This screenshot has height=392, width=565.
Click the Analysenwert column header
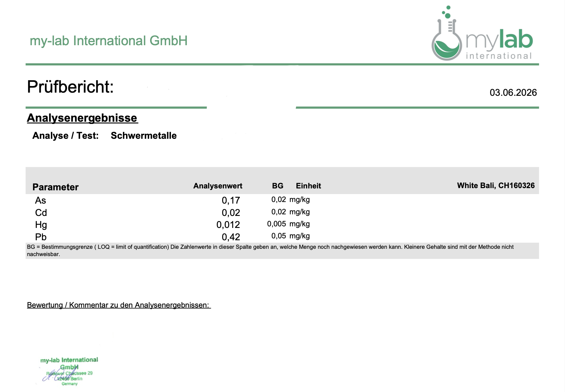218,186
